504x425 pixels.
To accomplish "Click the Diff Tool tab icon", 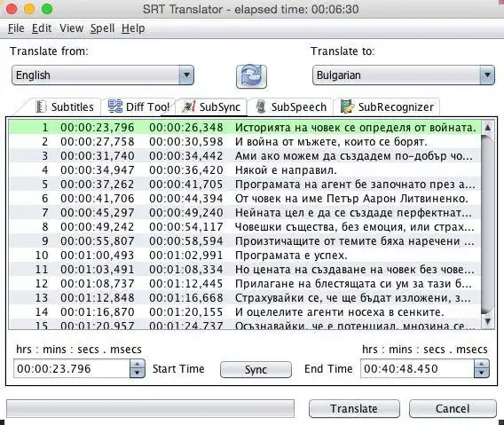I will (115, 106).
